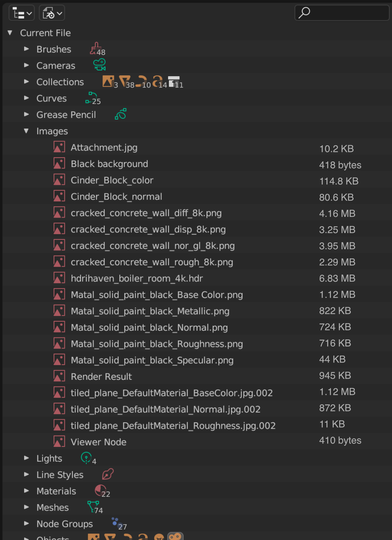Click the image icon beside Render Result
392x540 pixels.
coord(59,376)
